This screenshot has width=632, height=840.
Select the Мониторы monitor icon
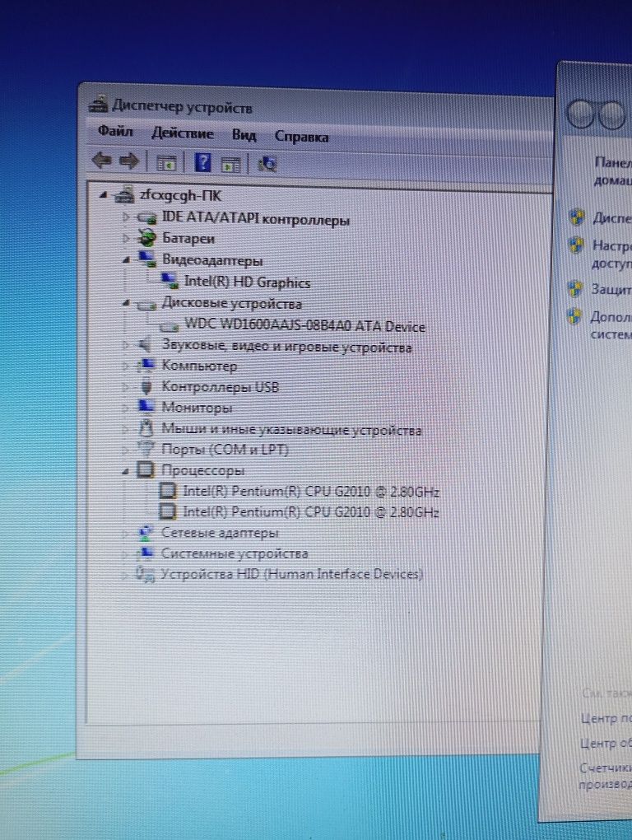pyautogui.click(x=146, y=406)
